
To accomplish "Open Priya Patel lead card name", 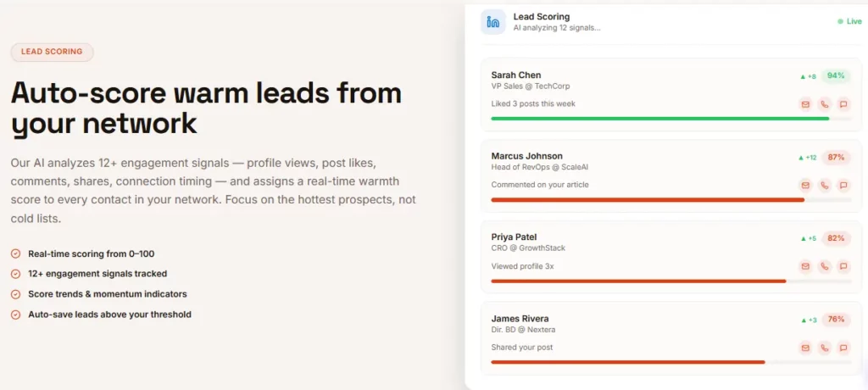I will point(514,237).
